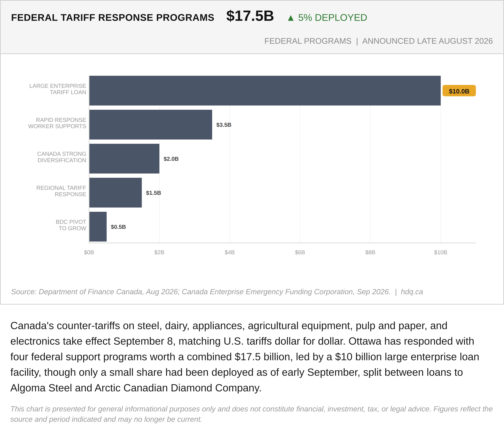The height and width of the screenshot is (441, 504).
Task: Click the Large Enterprise Tariff Loan axis label
Action: coord(58,89)
